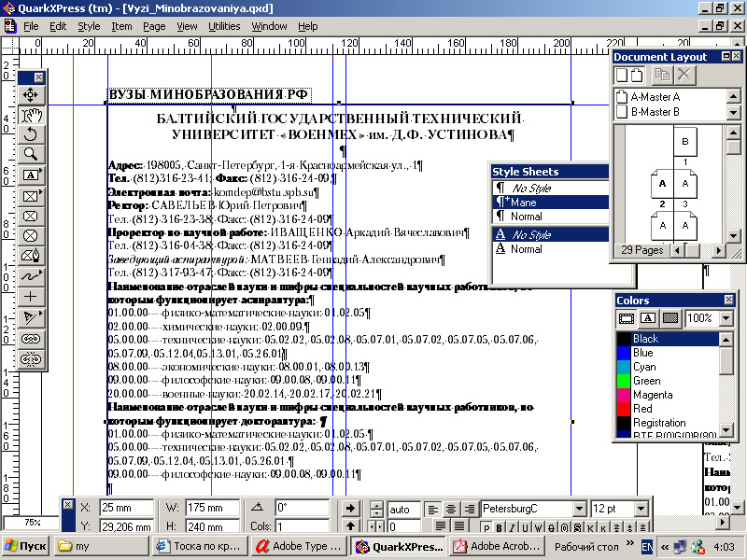Click the blank facing page icon in Document Layout
The height and width of the screenshot is (560, 747).
point(638,76)
